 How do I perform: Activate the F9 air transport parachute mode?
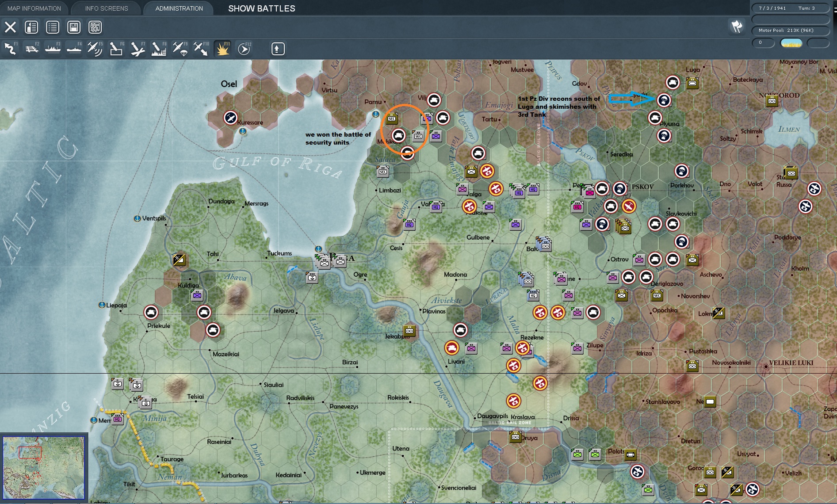(x=180, y=49)
